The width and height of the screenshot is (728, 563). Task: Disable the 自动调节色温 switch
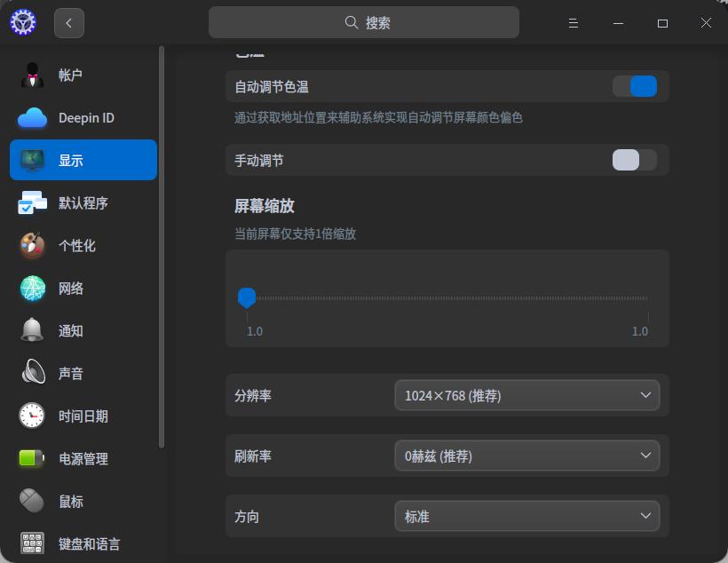[635, 86]
